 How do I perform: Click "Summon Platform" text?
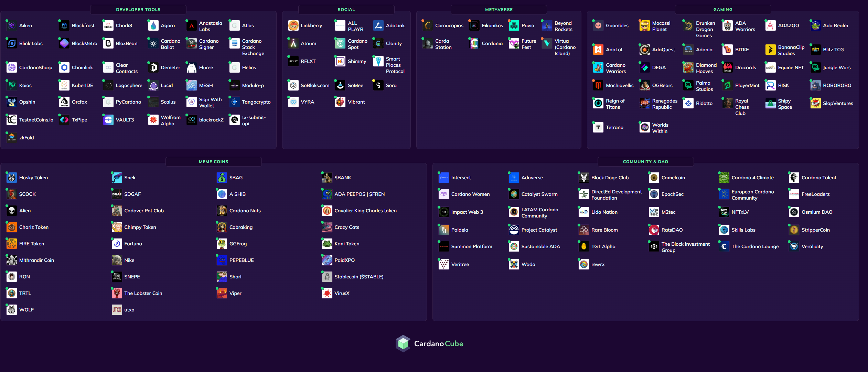click(472, 246)
